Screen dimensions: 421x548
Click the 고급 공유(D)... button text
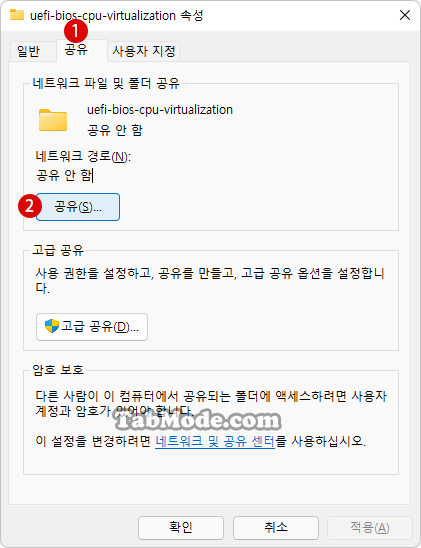click(100, 327)
